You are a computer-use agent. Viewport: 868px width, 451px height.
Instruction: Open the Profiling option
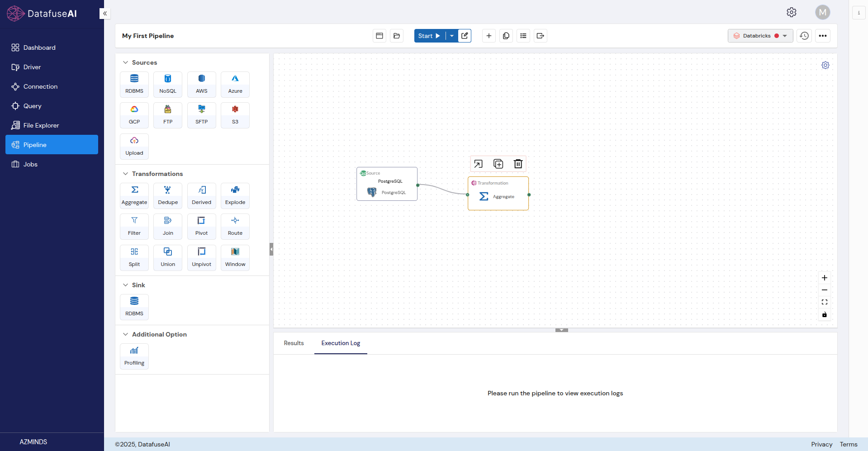[x=134, y=356]
